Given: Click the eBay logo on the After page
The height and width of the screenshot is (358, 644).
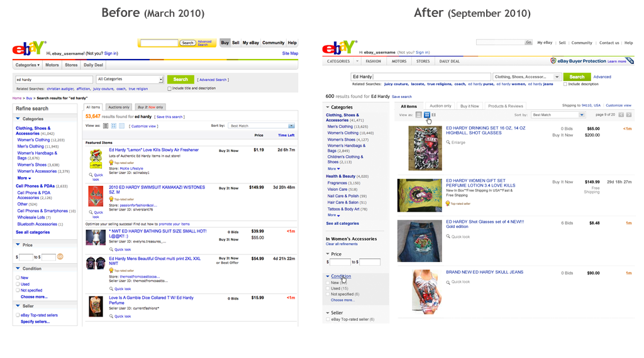Looking at the screenshot, I should (339, 47).
